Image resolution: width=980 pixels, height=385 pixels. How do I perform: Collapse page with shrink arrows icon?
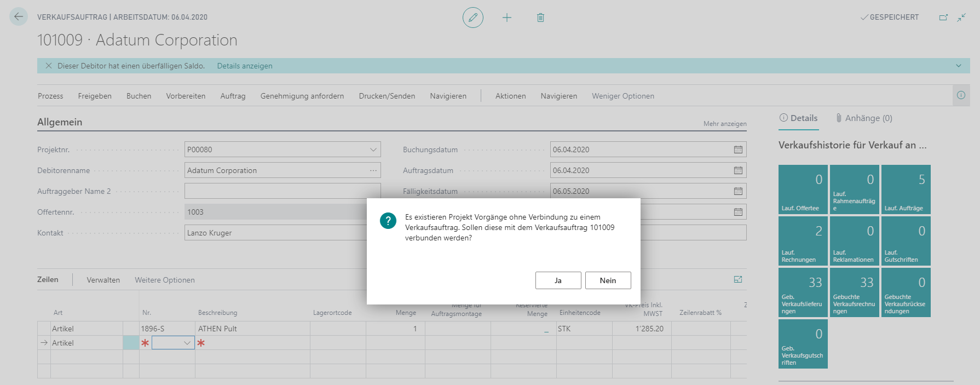coord(961,18)
